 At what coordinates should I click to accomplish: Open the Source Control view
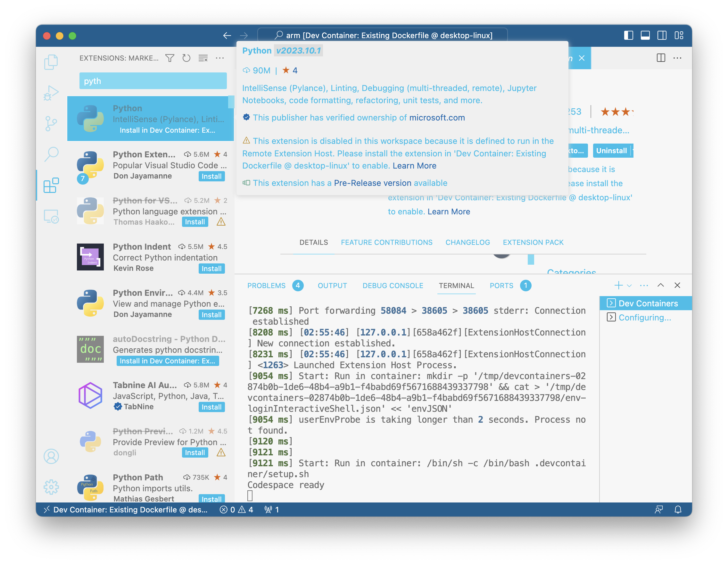click(x=51, y=123)
